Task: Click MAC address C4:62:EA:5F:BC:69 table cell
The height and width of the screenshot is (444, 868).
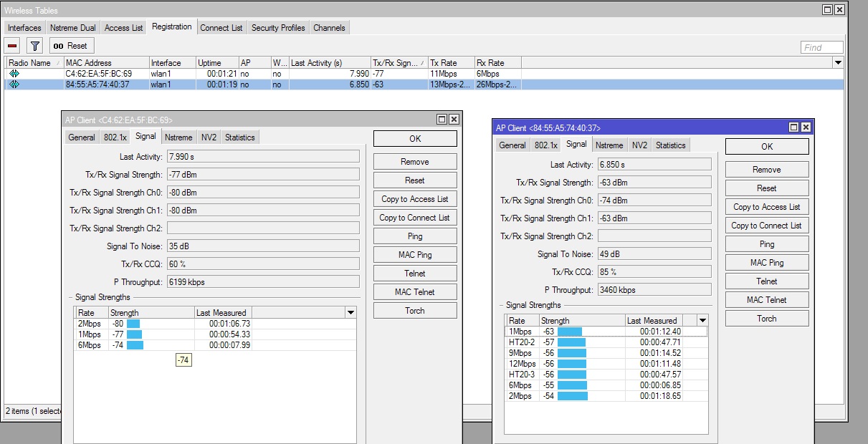Action: pyautogui.click(x=106, y=74)
